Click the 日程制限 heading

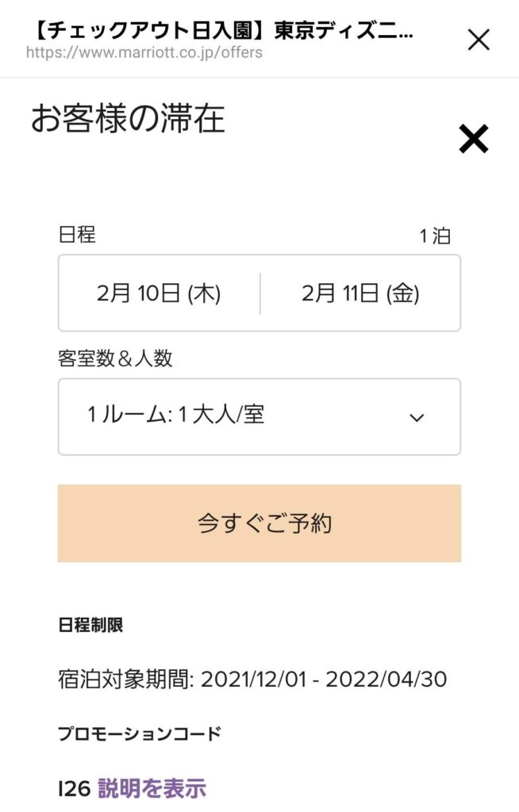pyautogui.click(x=90, y=625)
